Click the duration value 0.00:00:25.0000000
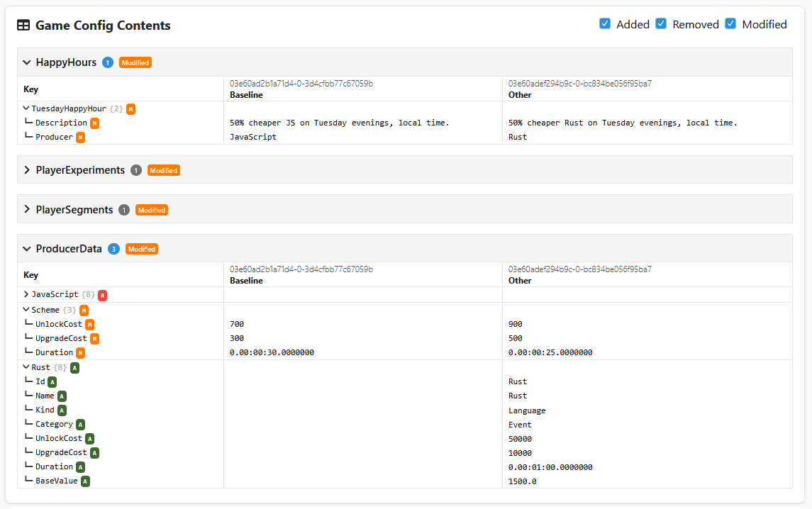This screenshot has width=812, height=509. [x=550, y=352]
